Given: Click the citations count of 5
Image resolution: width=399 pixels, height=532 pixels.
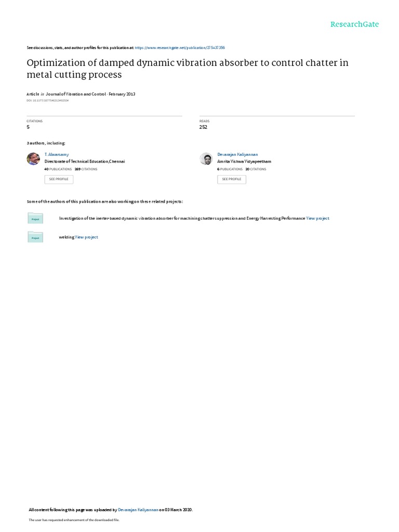Looking at the screenshot, I should (28, 127).
